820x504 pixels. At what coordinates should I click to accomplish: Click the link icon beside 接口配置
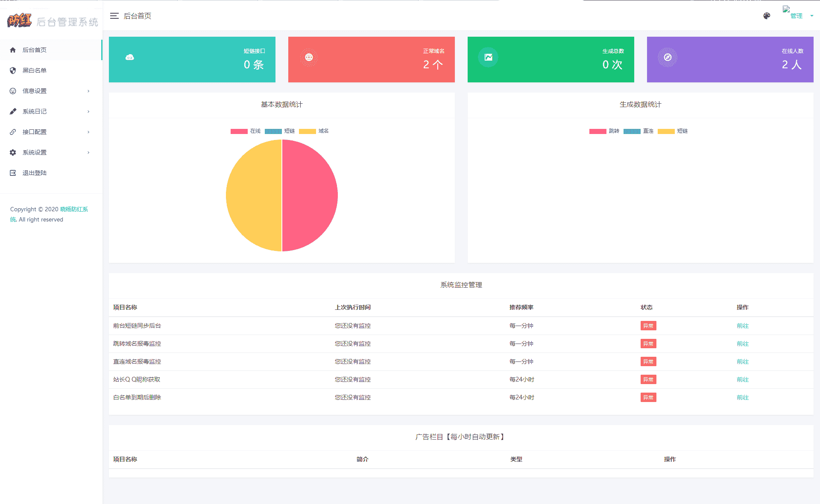point(13,132)
